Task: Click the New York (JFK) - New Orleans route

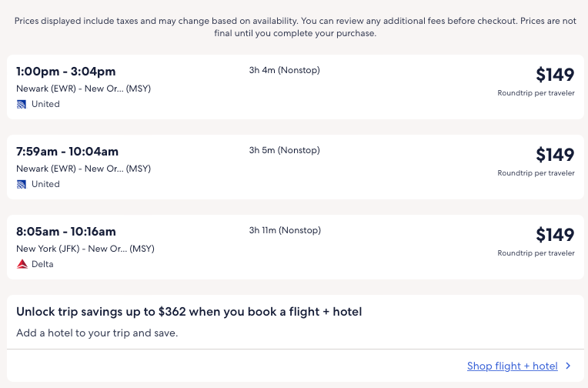Action: pos(85,249)
